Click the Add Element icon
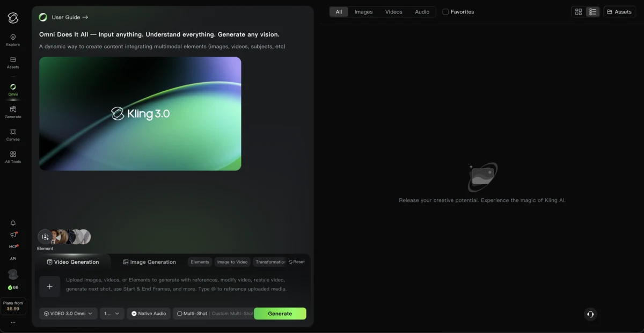The height and width of the screenshot is (333, 644). pos(45,237)
